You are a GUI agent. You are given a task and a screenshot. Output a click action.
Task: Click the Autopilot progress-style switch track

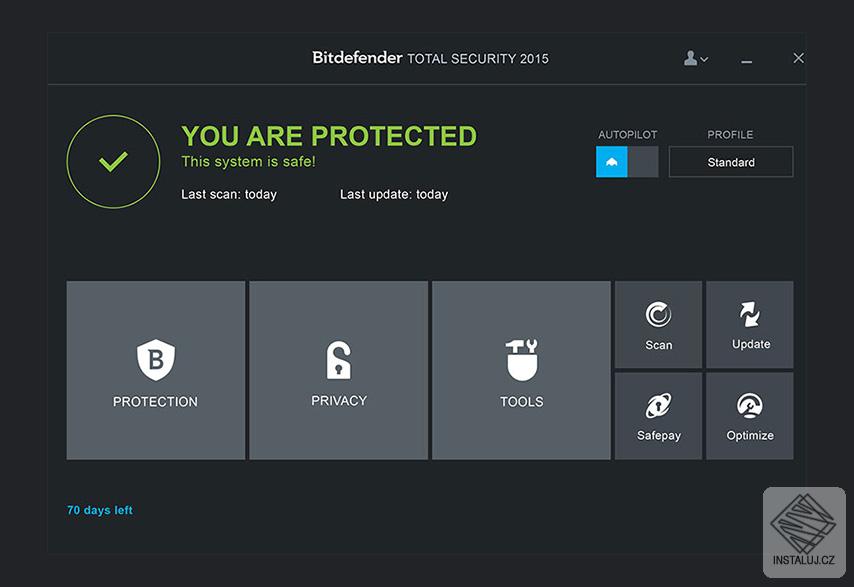pos(627,161)
